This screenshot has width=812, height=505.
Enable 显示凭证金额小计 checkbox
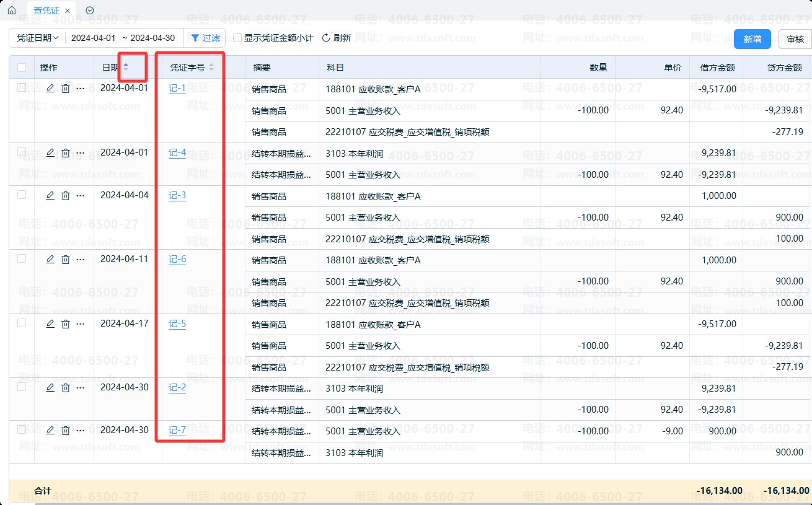(237, 38)
